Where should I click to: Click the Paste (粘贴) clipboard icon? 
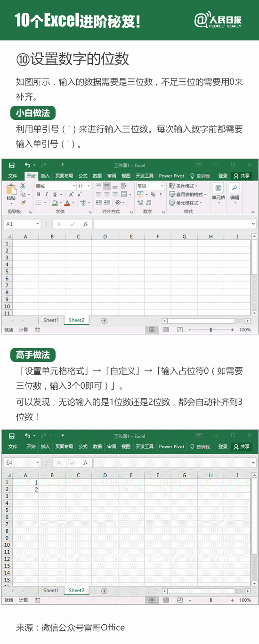tap(11, 189)
